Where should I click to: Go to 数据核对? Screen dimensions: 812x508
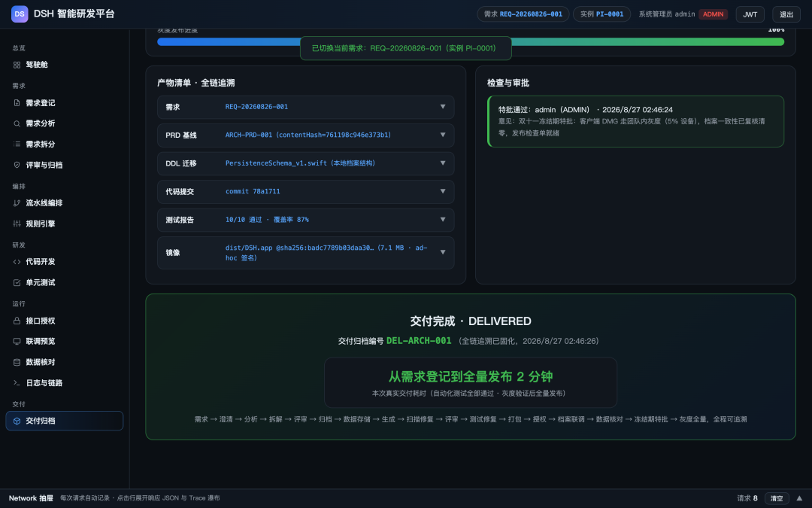pyautogui.click(x=64, y=362)
